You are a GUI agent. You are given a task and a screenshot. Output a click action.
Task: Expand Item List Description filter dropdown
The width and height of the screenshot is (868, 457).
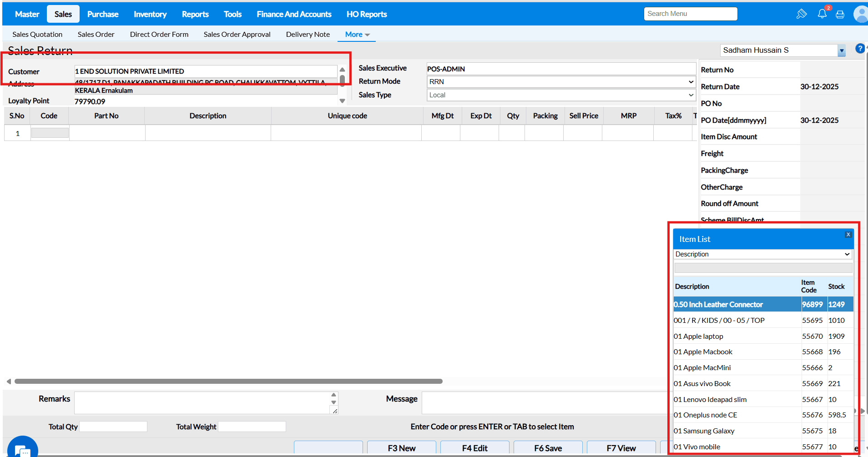coord(762,254)
